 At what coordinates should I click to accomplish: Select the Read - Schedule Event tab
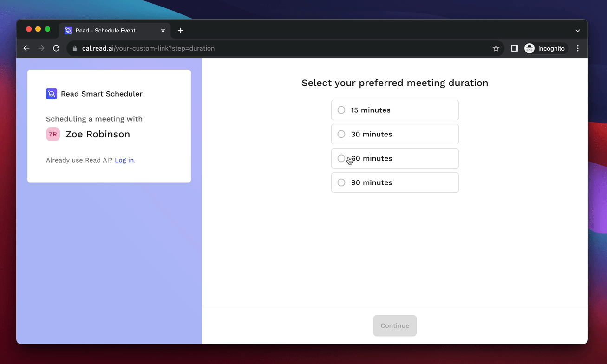point(107,30)
